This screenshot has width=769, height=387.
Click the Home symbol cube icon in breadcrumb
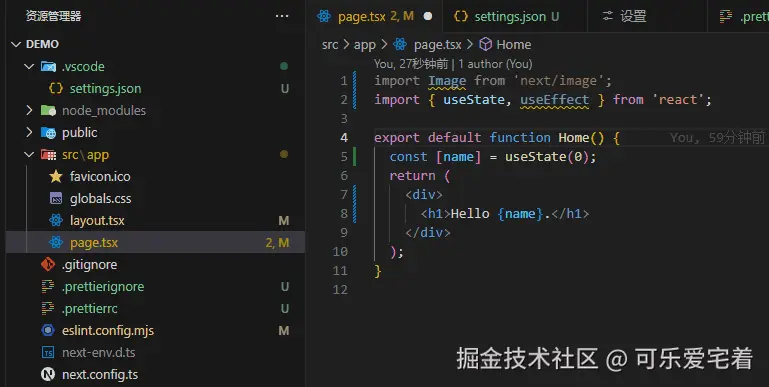tap(486, 45)
